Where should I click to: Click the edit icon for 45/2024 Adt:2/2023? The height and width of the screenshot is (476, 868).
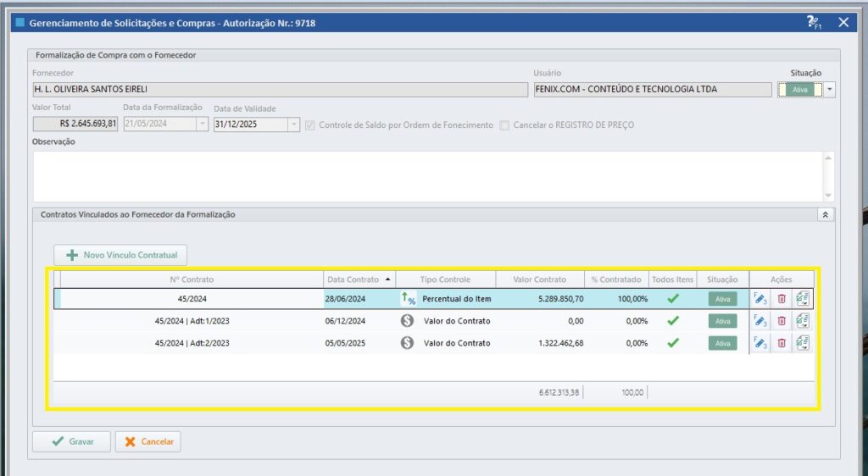coord(759,343)
